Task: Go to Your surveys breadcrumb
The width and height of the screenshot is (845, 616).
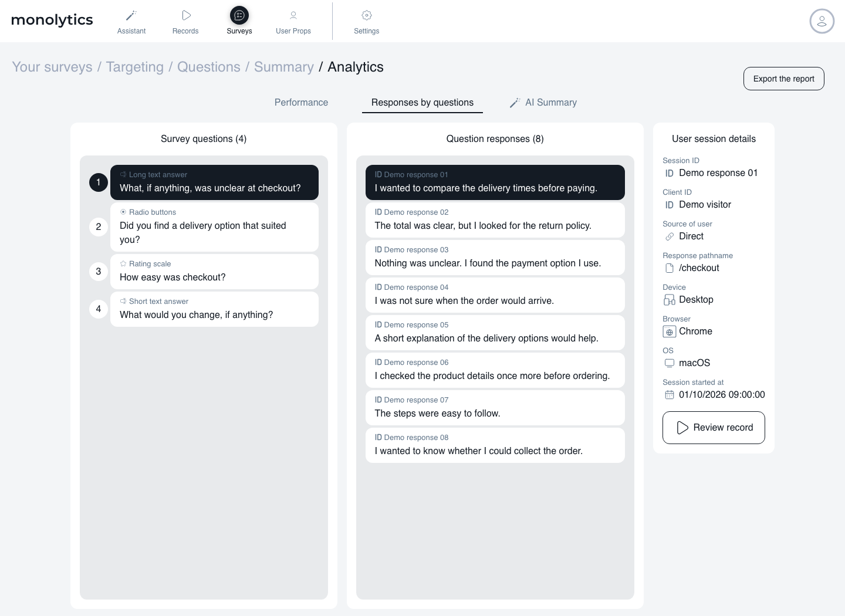Action: 52,67
